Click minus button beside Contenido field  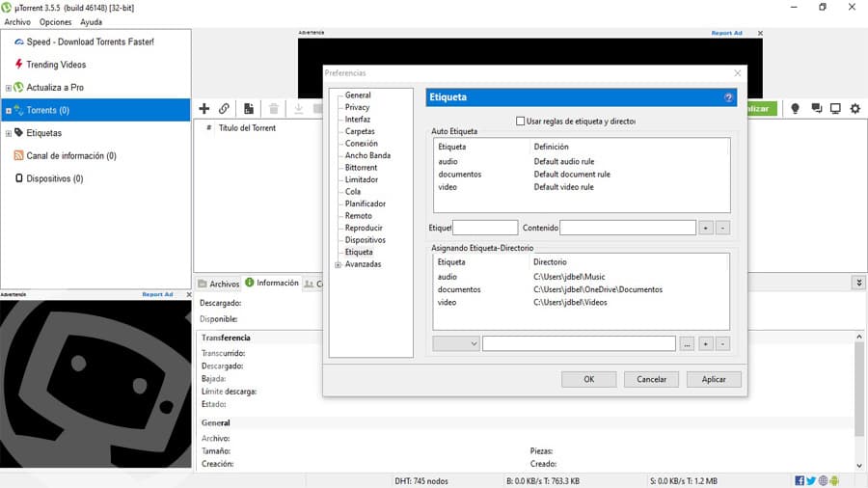coord(723,228)
